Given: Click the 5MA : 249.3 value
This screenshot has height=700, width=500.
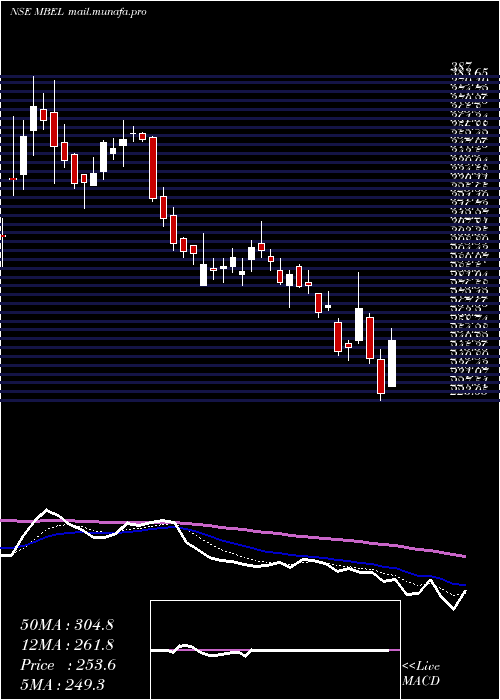Looking at the screenshot, I should click(x=62, y=684).
